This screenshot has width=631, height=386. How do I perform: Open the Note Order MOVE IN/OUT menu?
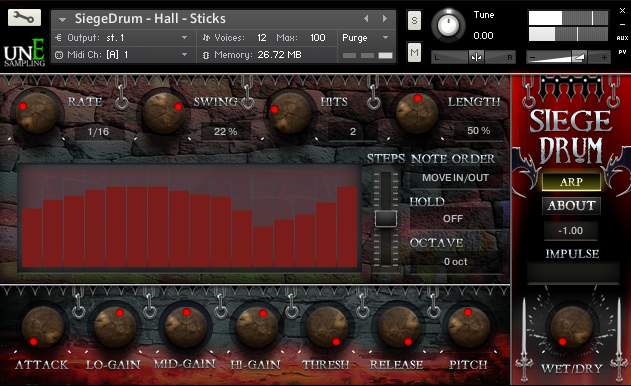[455, 178]
